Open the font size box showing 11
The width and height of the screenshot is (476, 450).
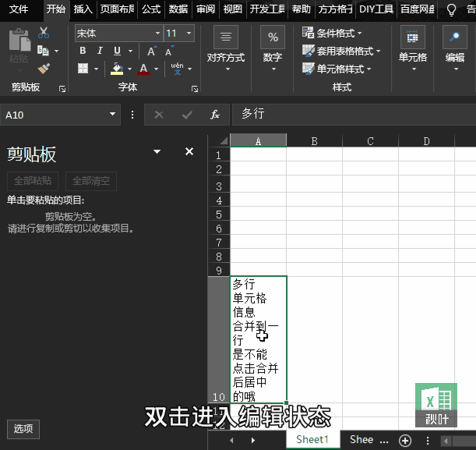(179, 33)
